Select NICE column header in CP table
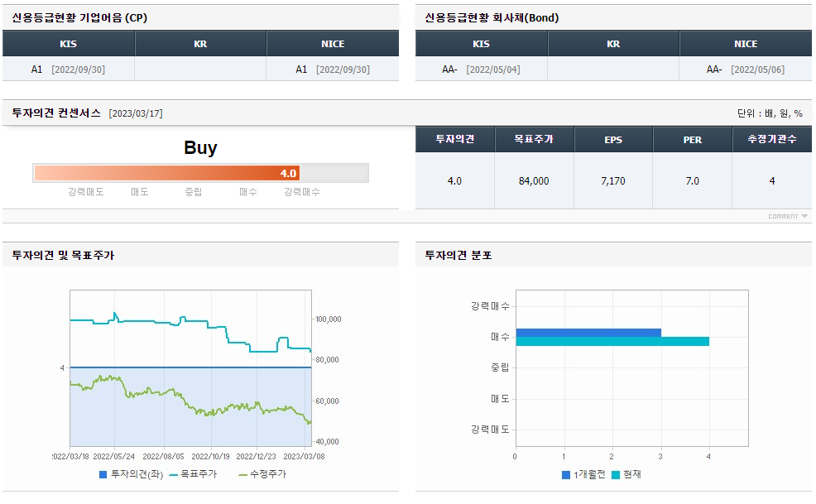The height and width of the screenshot is (504, 816). pyautogui.click(x=333, y=44)
